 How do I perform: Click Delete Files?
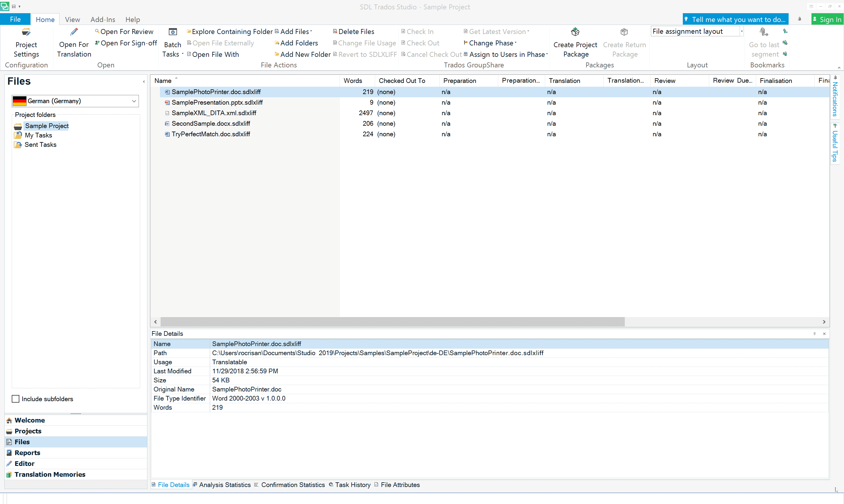[x=353, y=32]
